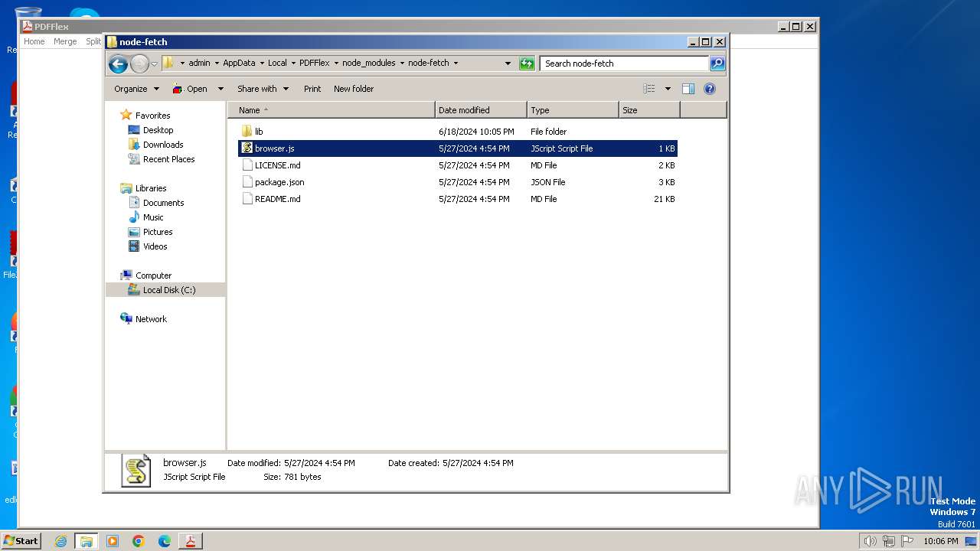Open the volume speaker tray icon
The height and width of the screenshot is (551, 980).
pos(870,541)
